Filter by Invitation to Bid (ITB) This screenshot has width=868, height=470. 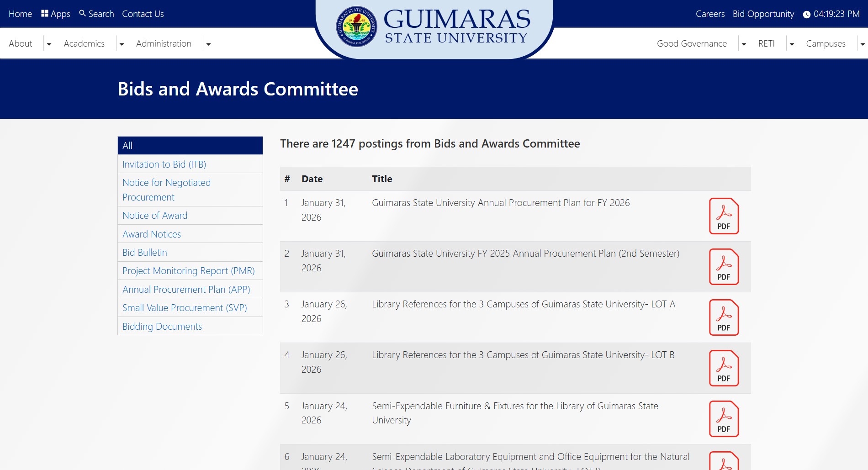point(164,164)
